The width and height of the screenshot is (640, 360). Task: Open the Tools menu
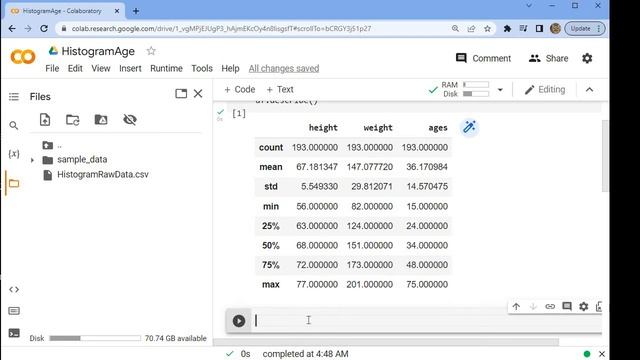[202, 69]
